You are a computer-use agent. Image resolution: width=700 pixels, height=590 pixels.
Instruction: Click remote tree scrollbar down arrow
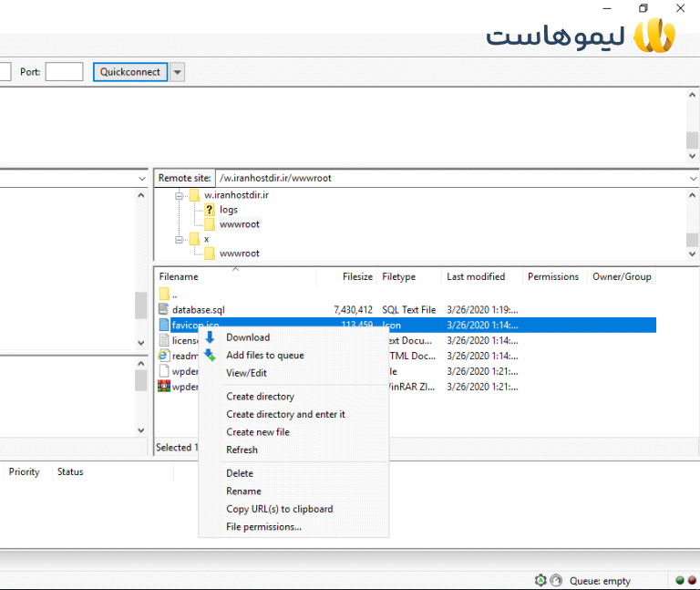pos(692,254)
